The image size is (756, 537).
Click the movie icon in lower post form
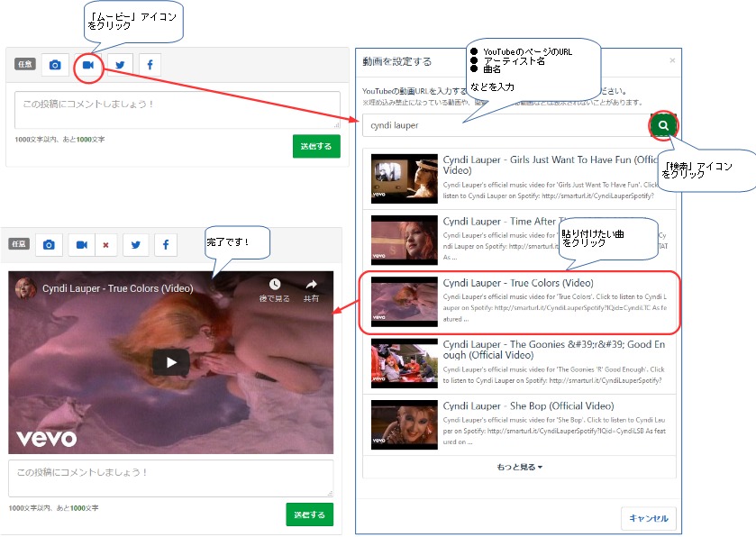point(82,245)
